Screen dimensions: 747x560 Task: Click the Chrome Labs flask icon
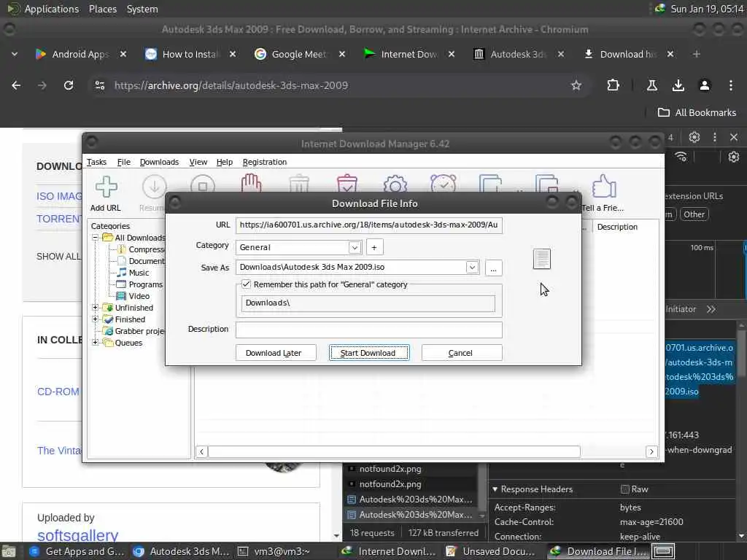click(x=651, y=85)
